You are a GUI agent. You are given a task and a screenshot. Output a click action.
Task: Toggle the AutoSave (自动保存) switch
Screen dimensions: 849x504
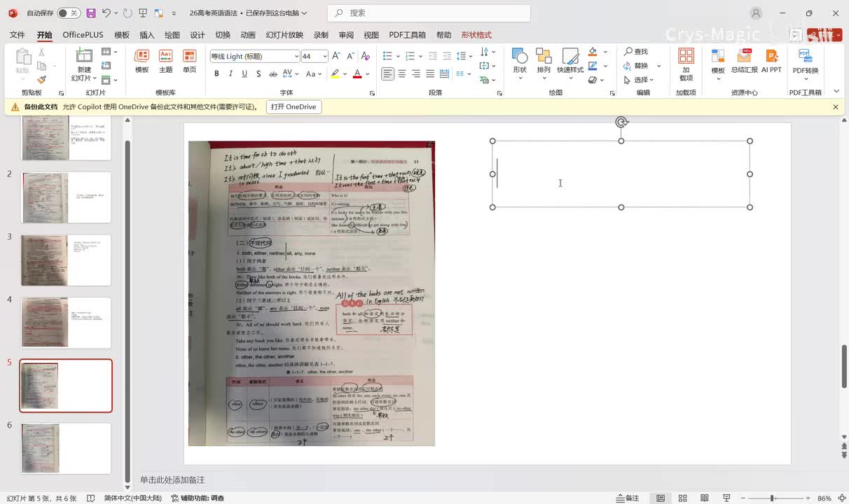pyautogui.click(x=68, y=13)
